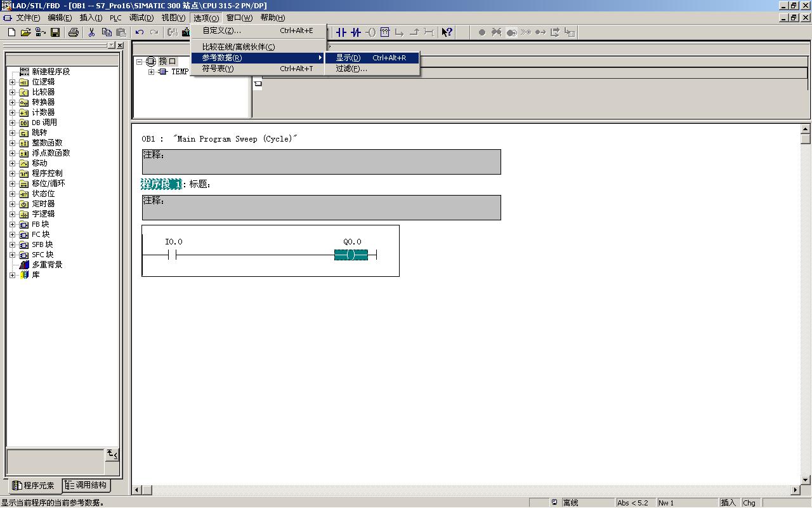Click the Open folder toolbar icon
This screenshot has width=812, height=508.
[26, 32]
